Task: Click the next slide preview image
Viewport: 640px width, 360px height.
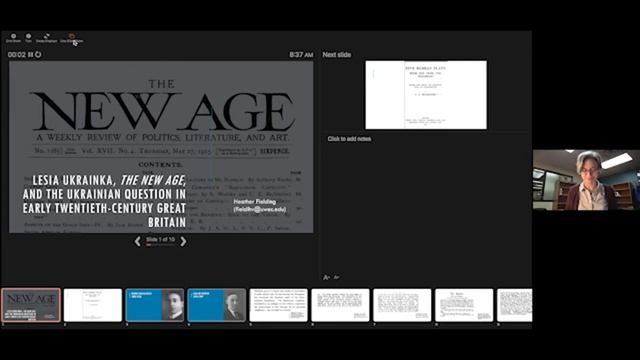Action: [426, 95]
